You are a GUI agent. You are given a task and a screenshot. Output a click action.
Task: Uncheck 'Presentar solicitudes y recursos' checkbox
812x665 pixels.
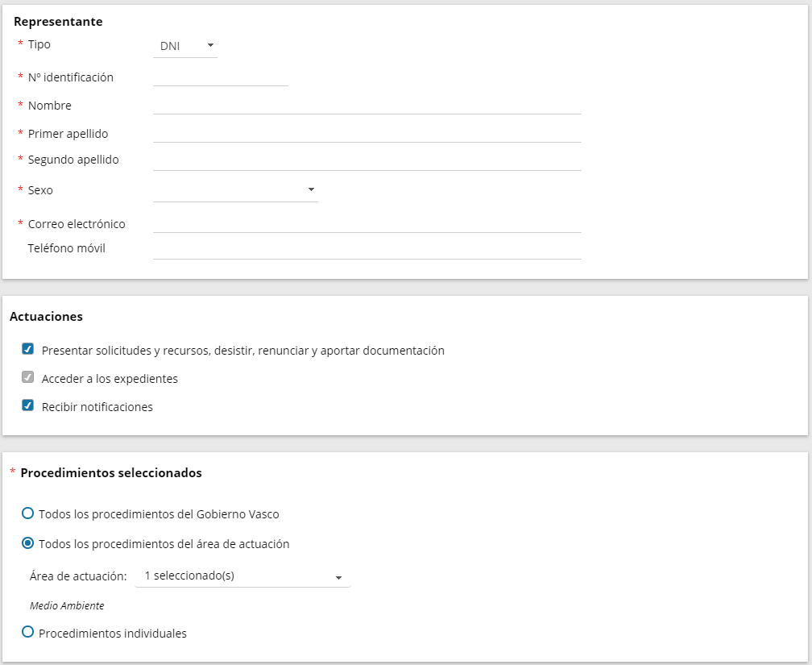pos(28,349)
